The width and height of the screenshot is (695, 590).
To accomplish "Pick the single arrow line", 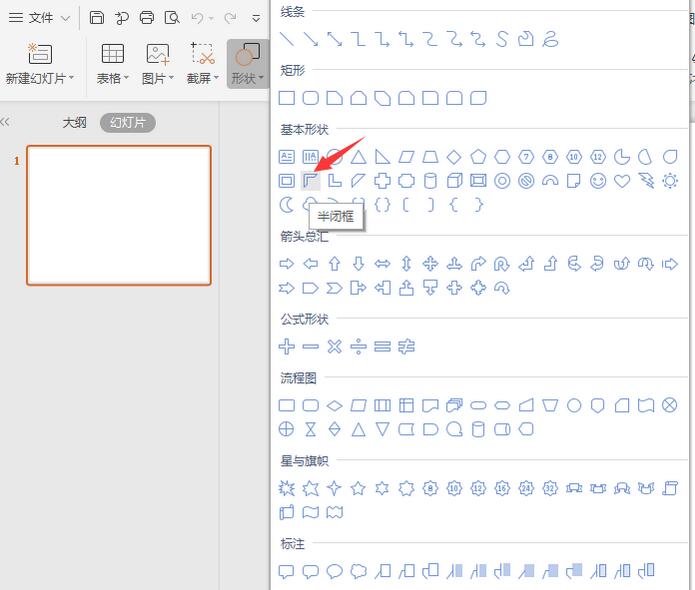I will [310, 39].
